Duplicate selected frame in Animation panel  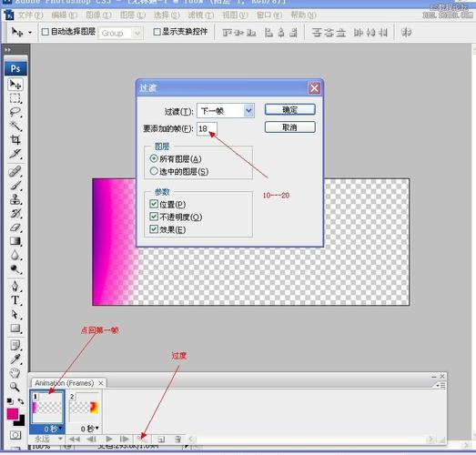click(161, 439)
